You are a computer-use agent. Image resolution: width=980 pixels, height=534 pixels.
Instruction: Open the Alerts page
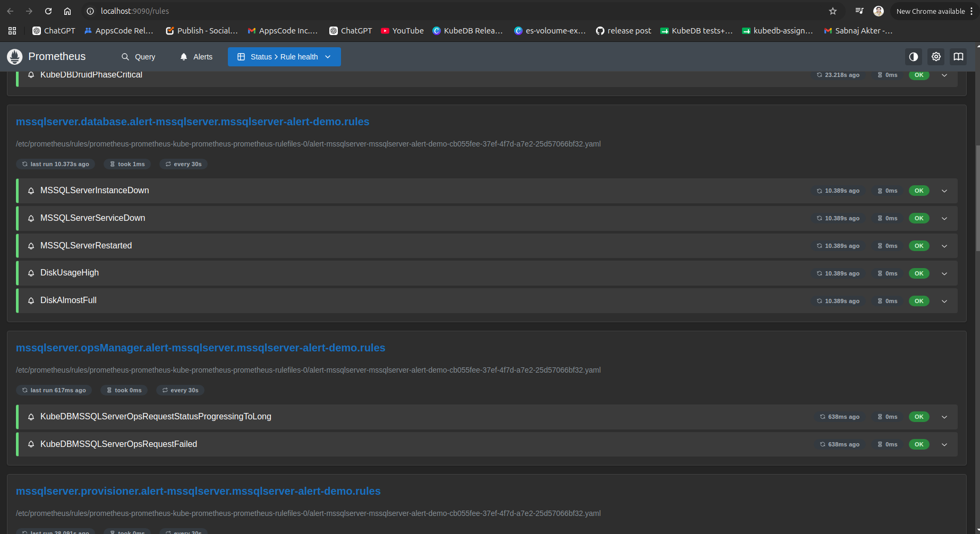click(196, 57)
